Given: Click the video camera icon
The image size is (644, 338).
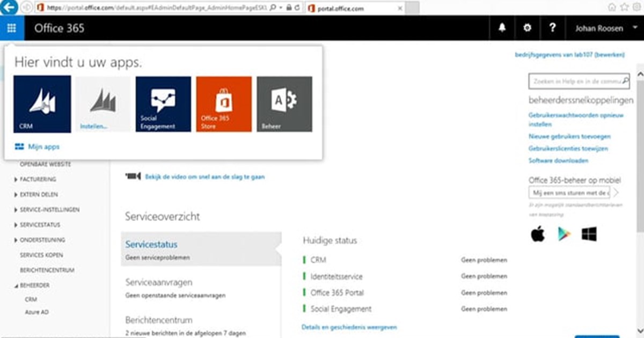Looking at the screenshot, I should coord(133,176).
